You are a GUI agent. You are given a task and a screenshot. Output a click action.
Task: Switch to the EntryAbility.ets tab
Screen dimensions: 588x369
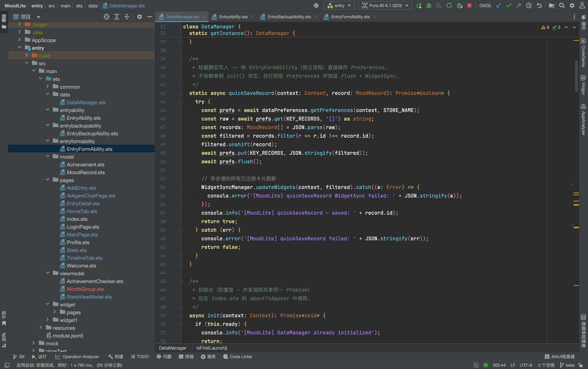pos(233,17)
